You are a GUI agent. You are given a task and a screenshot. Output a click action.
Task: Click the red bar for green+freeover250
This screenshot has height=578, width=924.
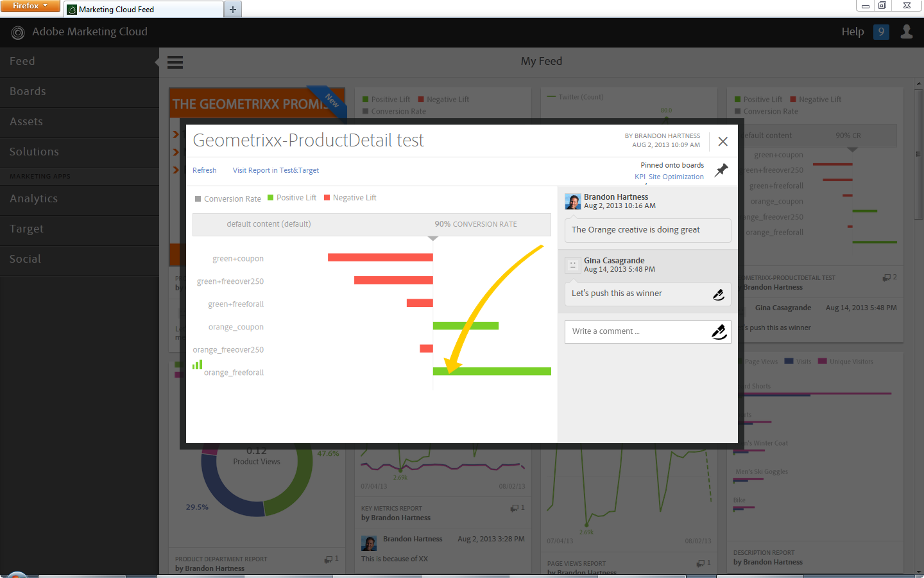(393, 280)
